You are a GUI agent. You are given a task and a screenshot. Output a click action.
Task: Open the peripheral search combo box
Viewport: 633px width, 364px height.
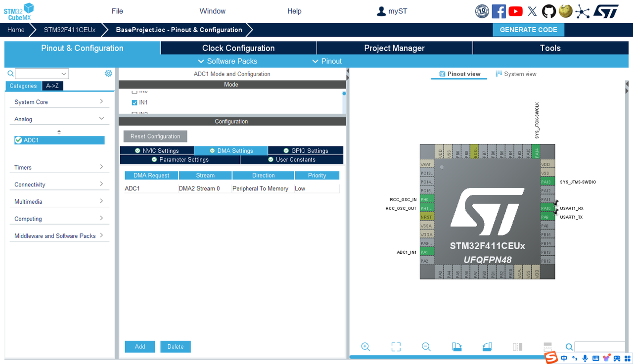(42, 74)
